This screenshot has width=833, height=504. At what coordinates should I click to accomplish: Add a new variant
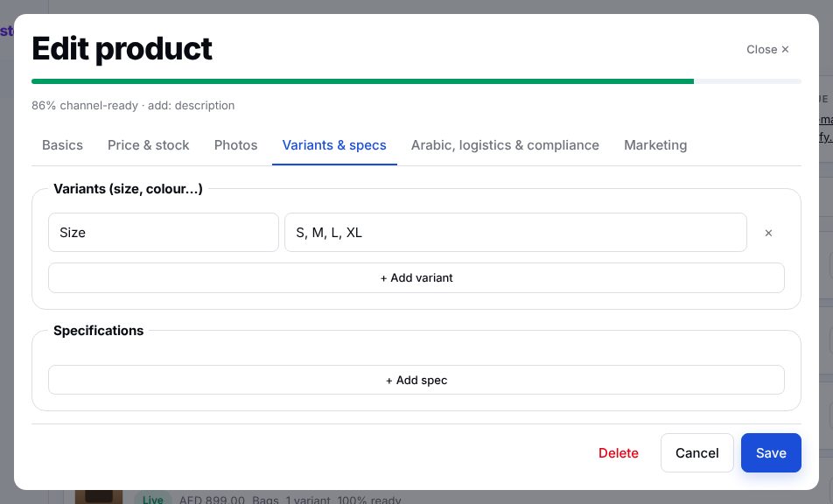(416, 277)
